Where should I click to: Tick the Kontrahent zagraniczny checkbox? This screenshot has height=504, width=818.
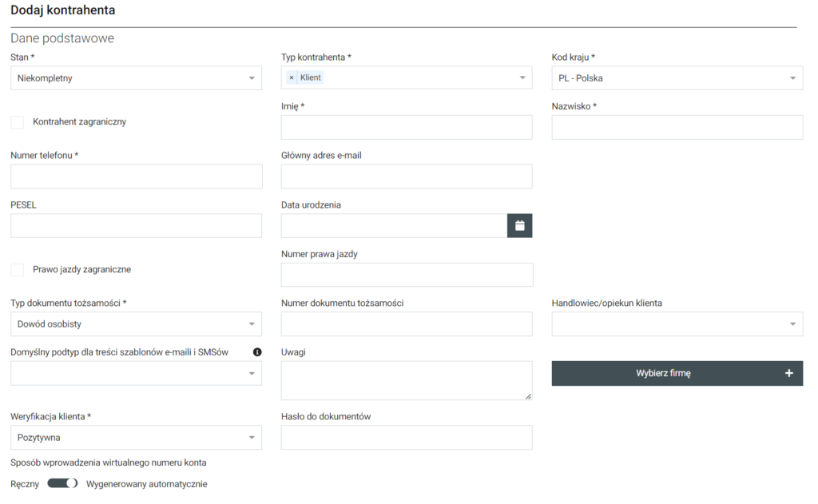[x=17, y=122]
